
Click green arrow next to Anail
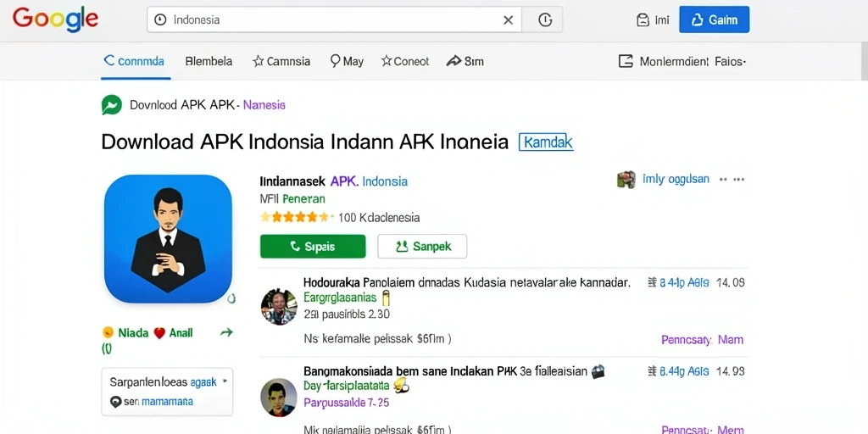point(226,332)
